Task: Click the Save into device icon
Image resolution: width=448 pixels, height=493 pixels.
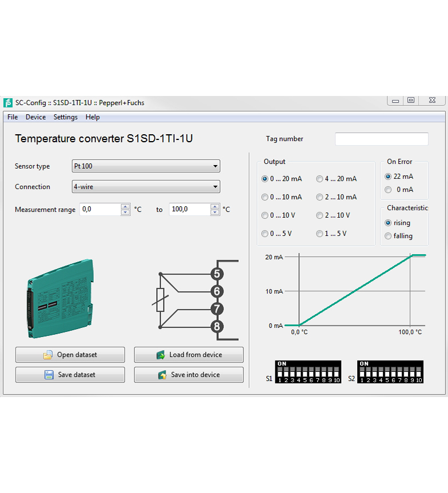Action: pyautogui.click(x=162, y=375)
